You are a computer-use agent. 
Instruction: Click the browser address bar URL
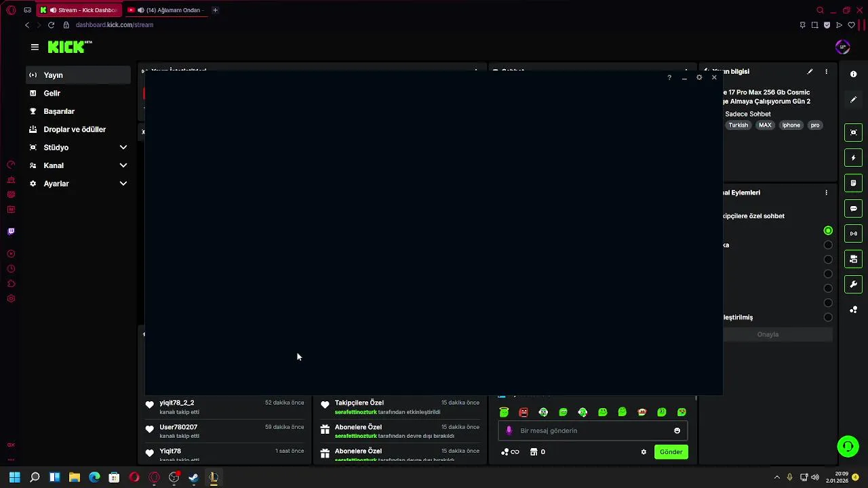(115, 25)
